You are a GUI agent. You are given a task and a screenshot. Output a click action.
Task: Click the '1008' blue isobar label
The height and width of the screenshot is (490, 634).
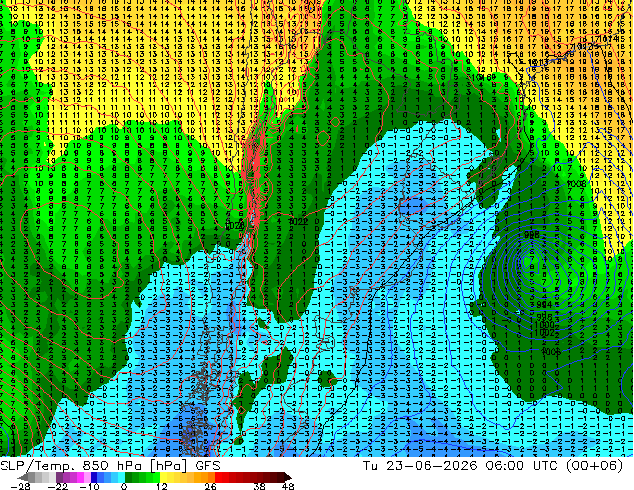tap(577, 184)
